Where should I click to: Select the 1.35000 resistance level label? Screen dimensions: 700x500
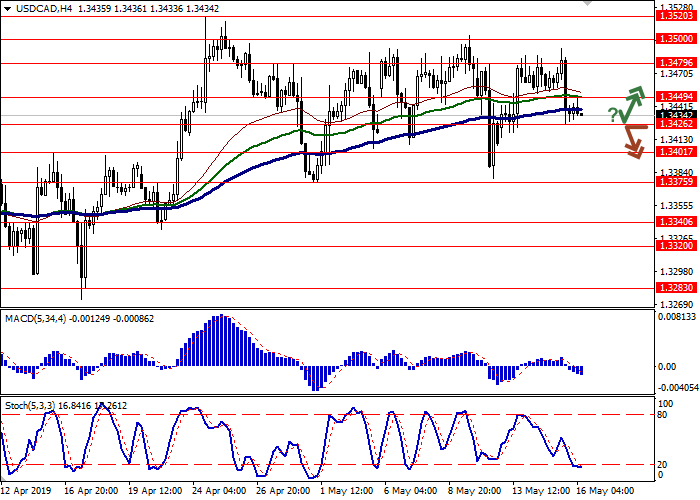[x=674, y=39]
